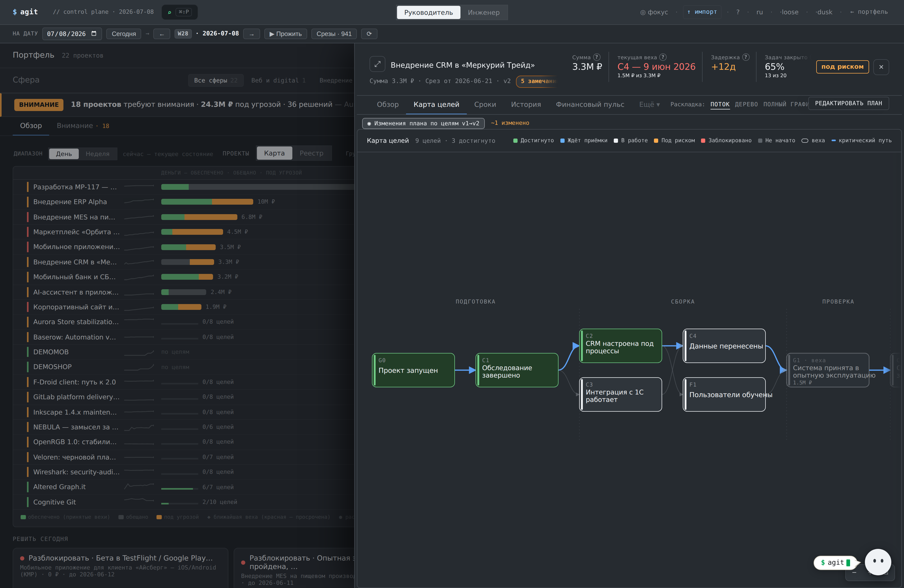Click the портфель back link
The width and height of the screenshot is (904, 588).
click(869, 12)
